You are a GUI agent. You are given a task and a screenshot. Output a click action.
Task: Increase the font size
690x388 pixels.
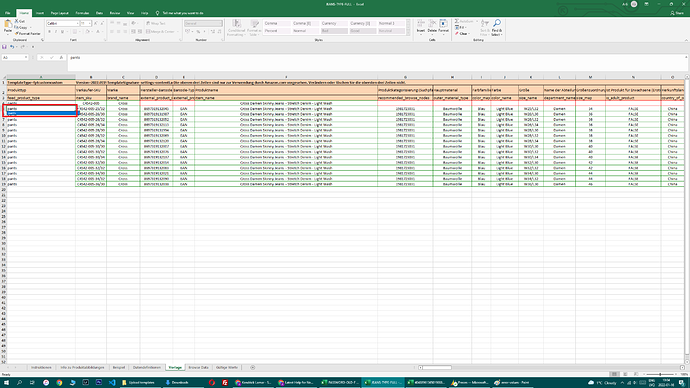tap(96, 23)
